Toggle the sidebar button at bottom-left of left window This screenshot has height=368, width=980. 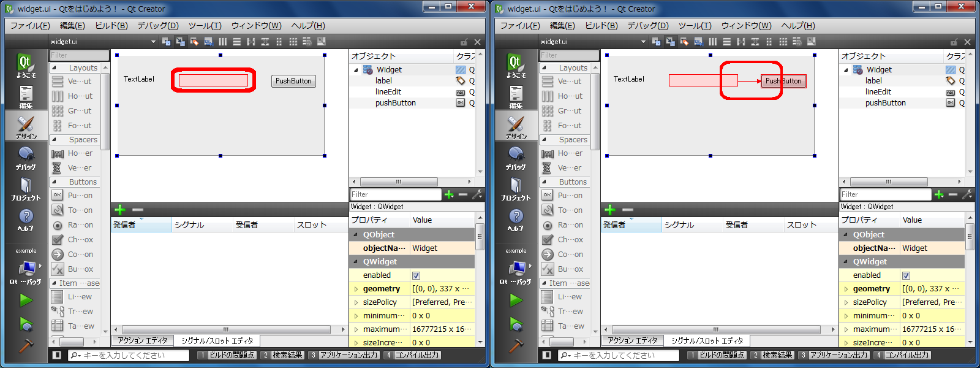pos(57,355)
